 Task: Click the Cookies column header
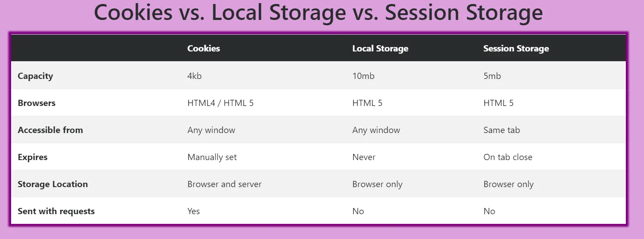(x=203, y=48)
